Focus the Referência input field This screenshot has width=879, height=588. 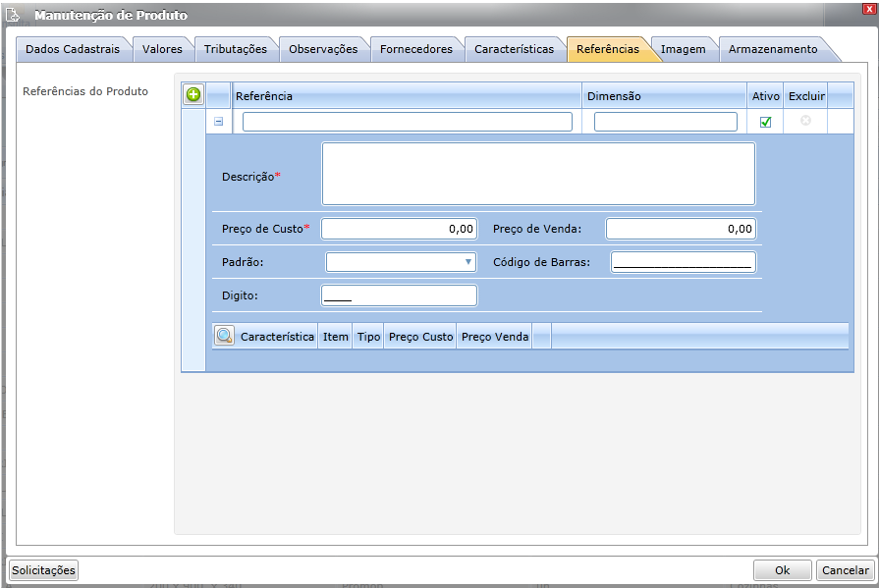point(408,122)
